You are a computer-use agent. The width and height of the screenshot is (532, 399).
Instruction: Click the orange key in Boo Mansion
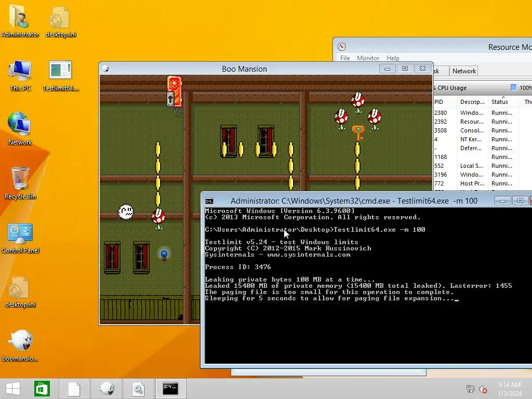point(358,132)
